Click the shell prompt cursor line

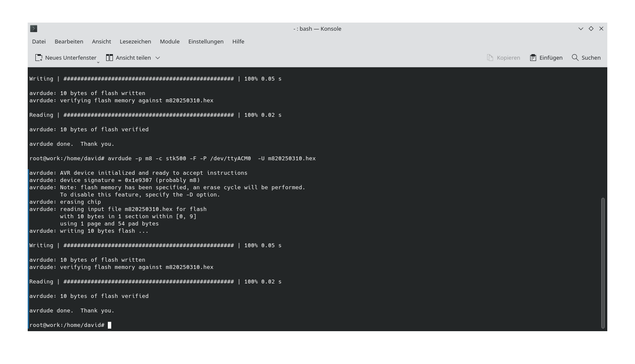coord(110,325)
